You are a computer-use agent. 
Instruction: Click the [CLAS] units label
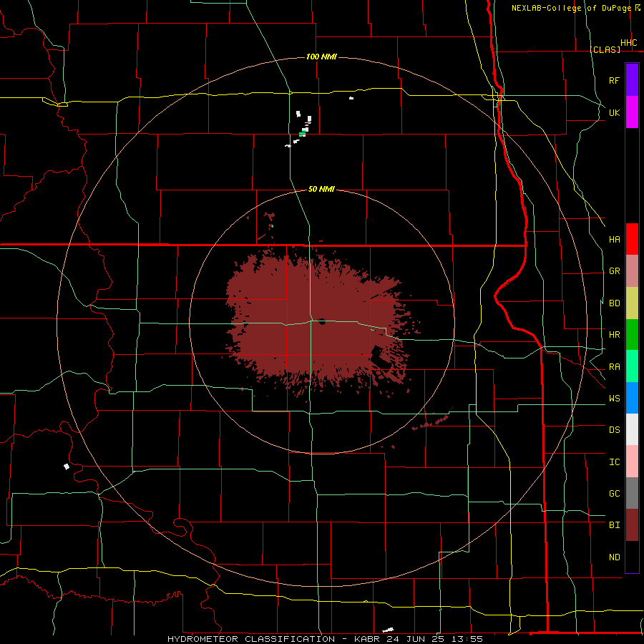[605, 49]
